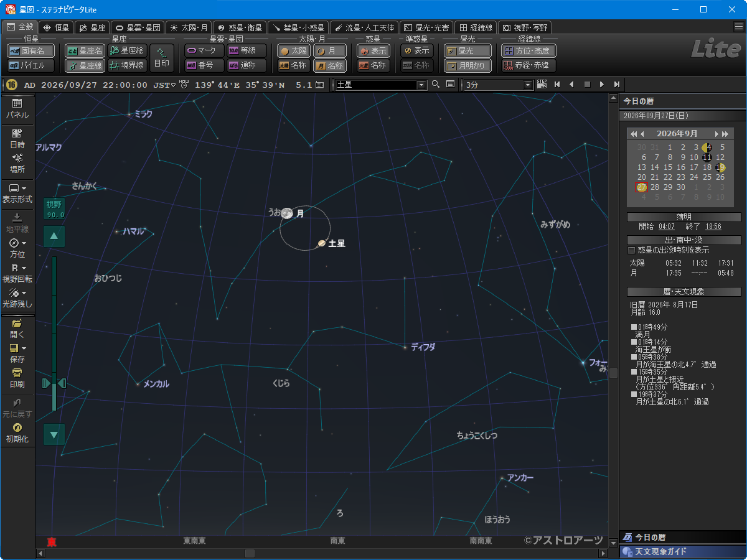Toggle 星座名 constellation names
This screenshot has width=747, height=560.
pyautogui.click(x=85, y=50)
